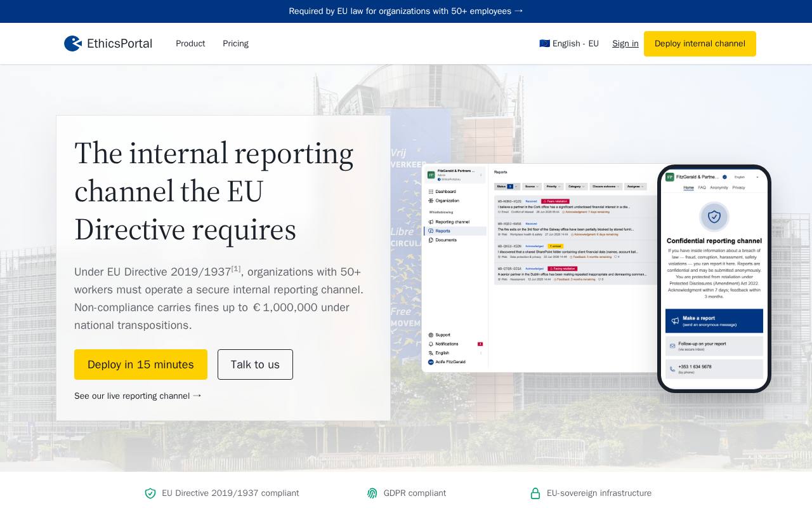Click the envelope icon on Follow-up on your report

pos(672,346)
